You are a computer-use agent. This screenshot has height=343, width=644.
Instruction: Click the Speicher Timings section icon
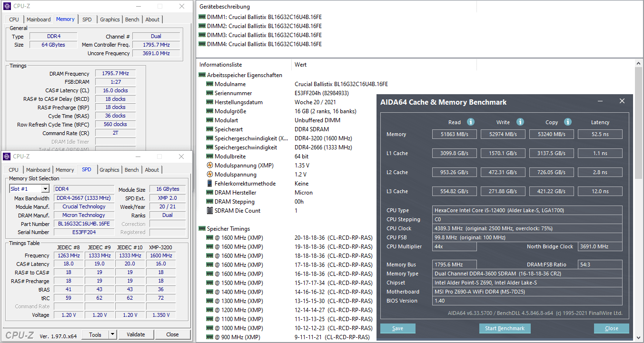[202, 229]
